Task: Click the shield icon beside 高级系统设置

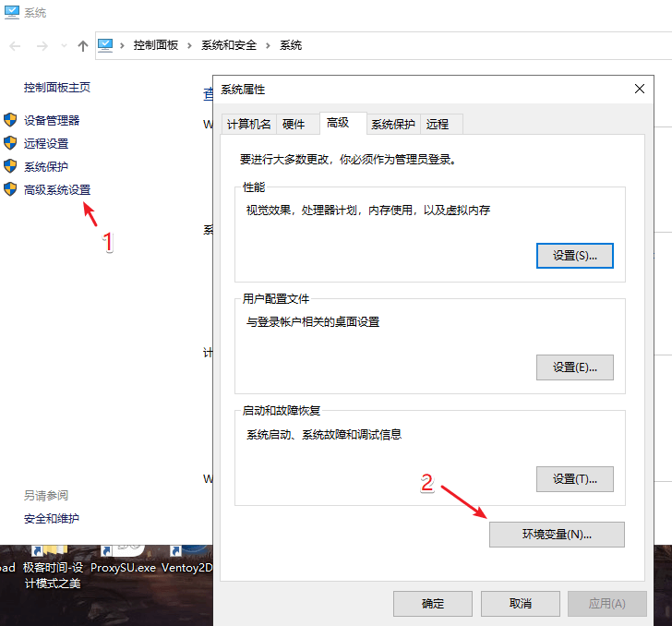Action: pos(10,189)
